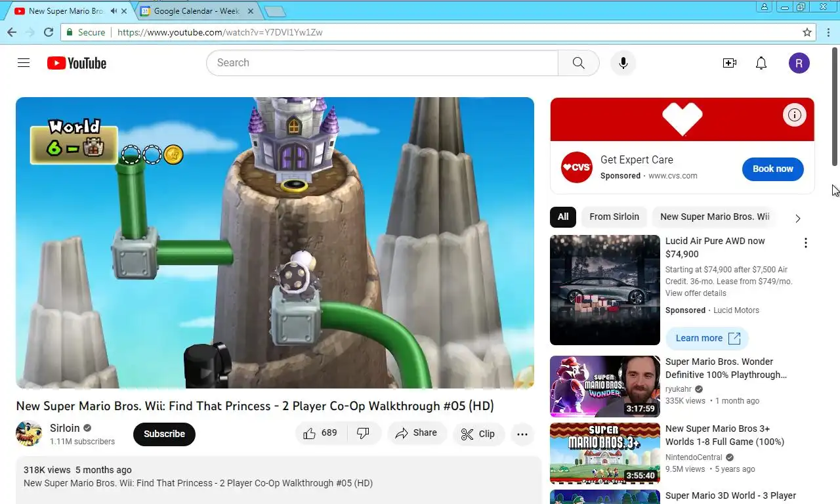This screenshot has height=504, width=840.
Task: Dislike the video with thumbs down
Action: point(363,433)
